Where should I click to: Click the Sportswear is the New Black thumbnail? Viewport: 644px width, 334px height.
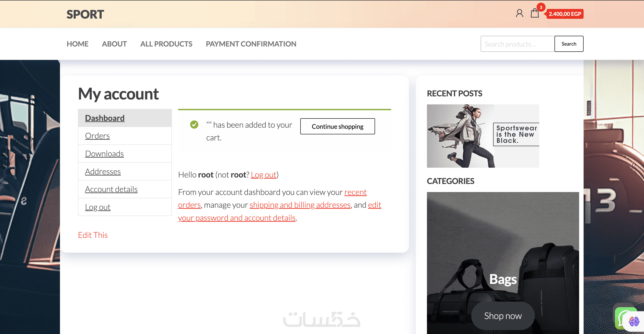tap(483, 136)
